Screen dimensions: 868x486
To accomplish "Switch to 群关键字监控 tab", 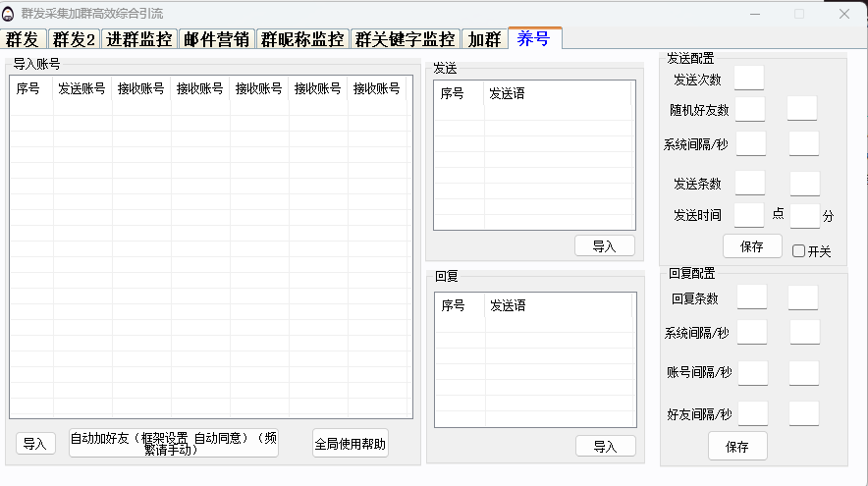I will (x=405, y=39).
